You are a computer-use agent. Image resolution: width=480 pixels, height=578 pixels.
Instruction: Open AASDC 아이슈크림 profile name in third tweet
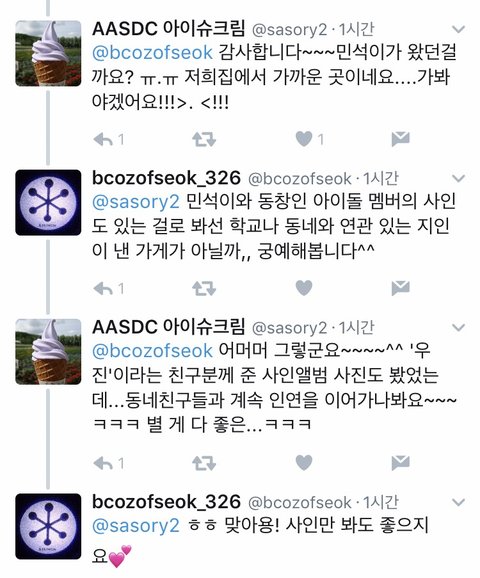click(168, 327)
